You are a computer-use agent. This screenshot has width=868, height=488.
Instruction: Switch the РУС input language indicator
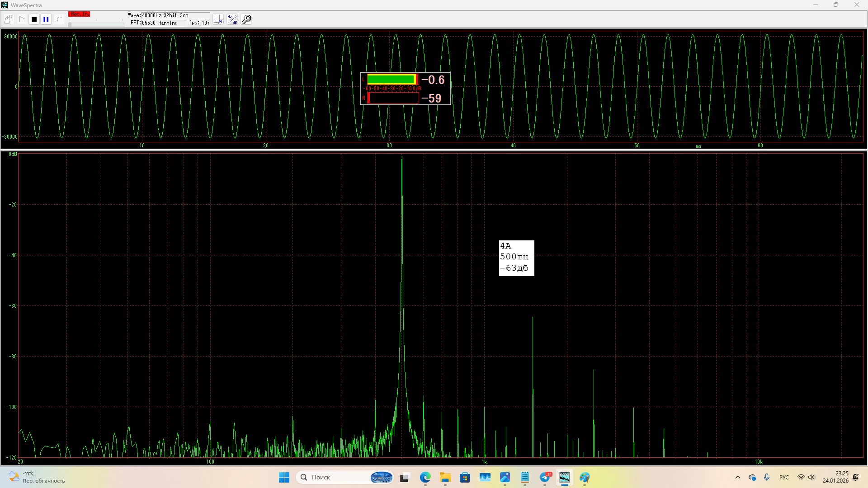(x=784, y=478)
